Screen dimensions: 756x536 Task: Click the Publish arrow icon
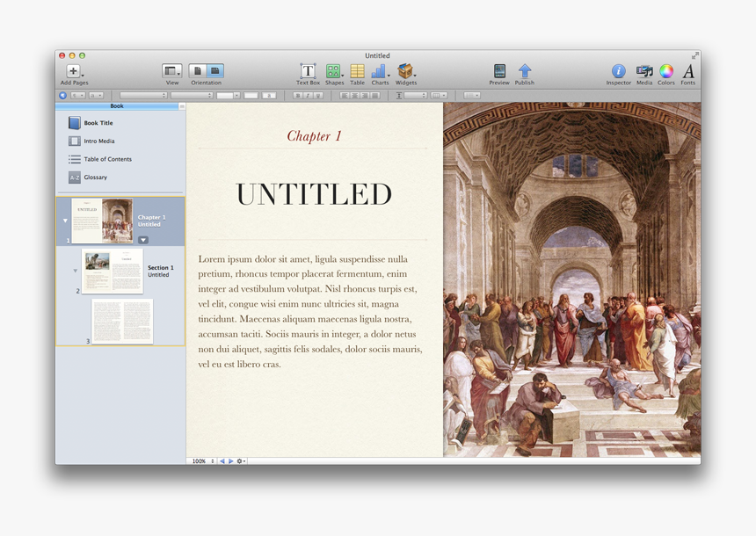[525, 71]
